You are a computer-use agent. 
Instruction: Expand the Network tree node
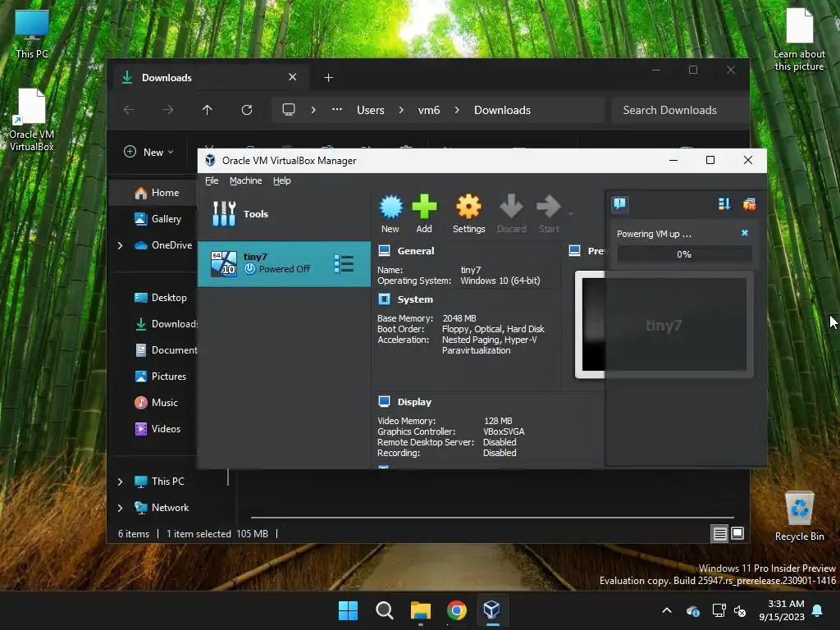(x=120, y=508)
